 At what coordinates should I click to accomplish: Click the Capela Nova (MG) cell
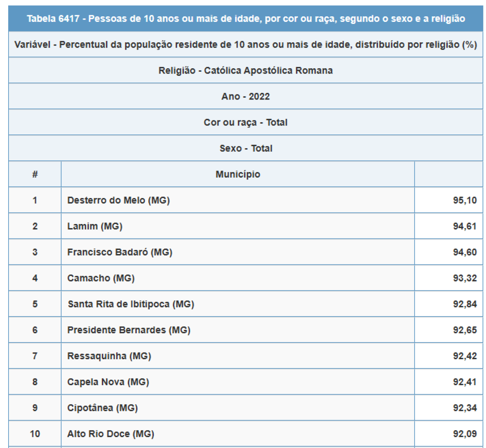point(108,382)
